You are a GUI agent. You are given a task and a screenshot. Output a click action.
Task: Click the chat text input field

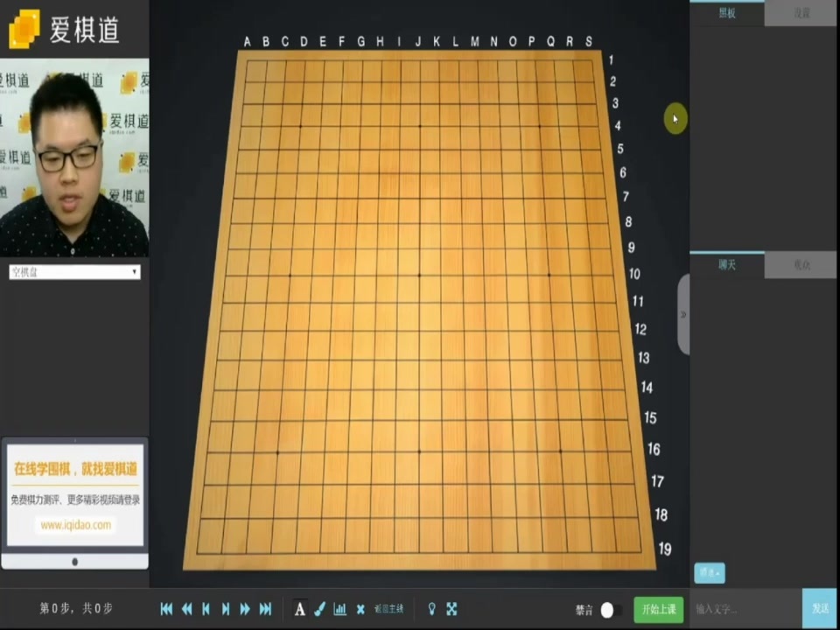click(x=745, y=609)
